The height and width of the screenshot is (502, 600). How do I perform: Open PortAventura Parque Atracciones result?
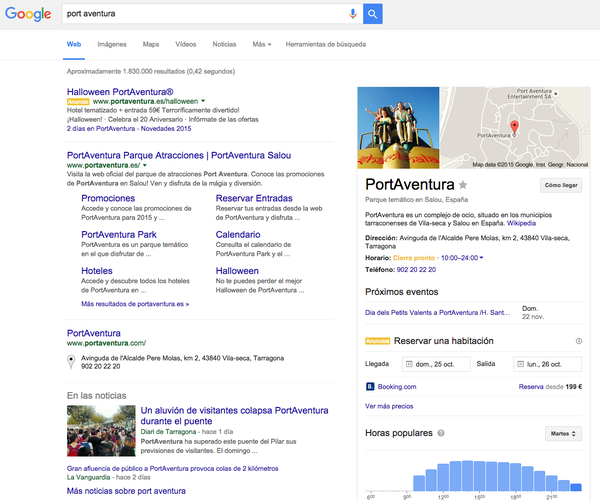pyautogui.click(x=179, y=155)
